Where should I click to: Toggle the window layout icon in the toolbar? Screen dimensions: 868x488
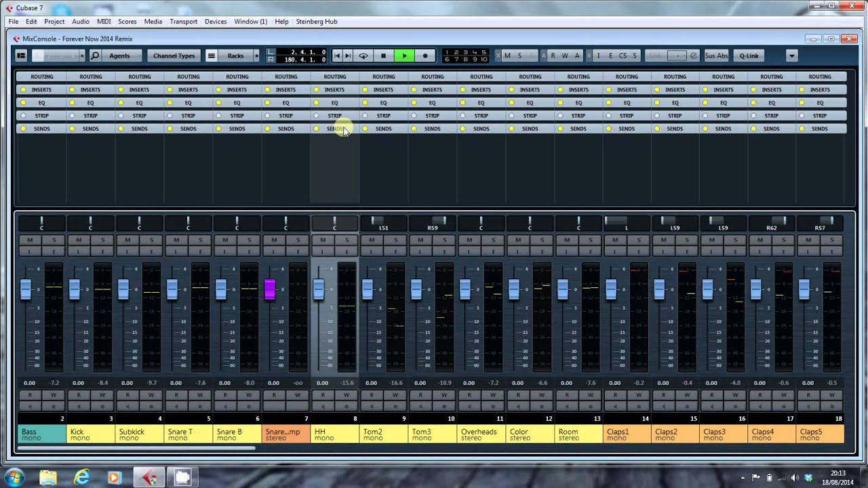click(x=21, y=56)
